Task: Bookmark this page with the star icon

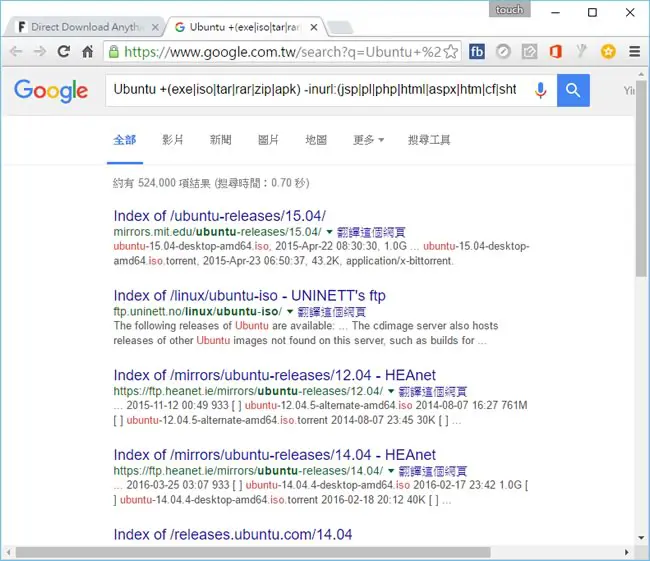Action: point(451,52)
